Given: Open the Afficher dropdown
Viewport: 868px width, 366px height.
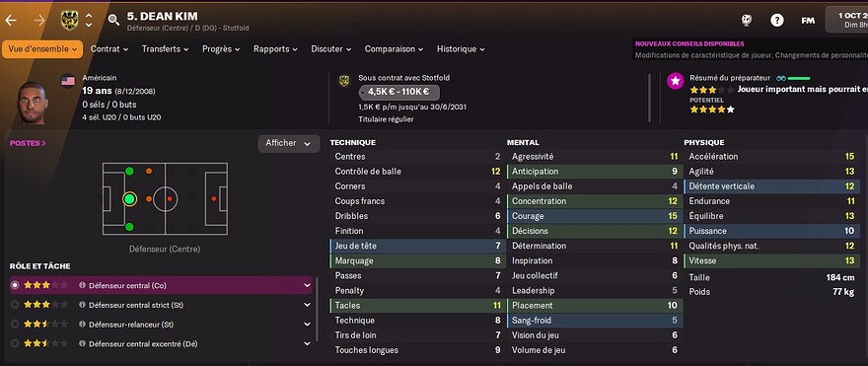Looking at the screenshot, I should [289, 143].
